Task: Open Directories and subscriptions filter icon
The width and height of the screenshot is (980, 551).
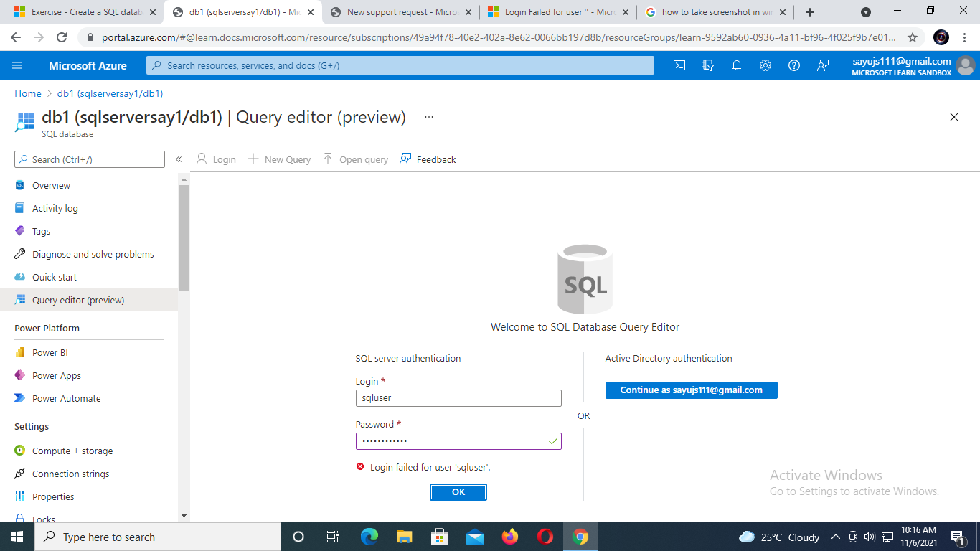Action: 708,65
